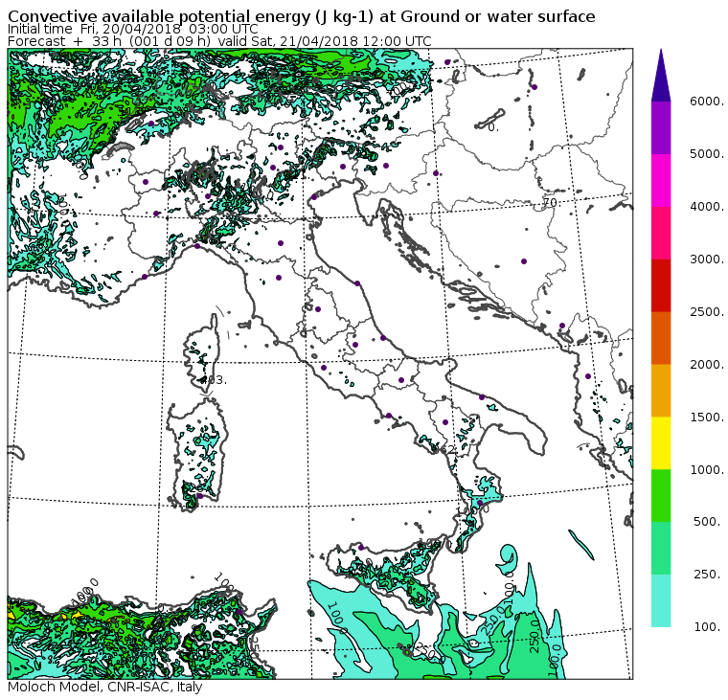Click the 'Moloch Model, CNR-ISAC, Italy' credit
This screenshot has width=728, height=700.
tap(105, 687)
